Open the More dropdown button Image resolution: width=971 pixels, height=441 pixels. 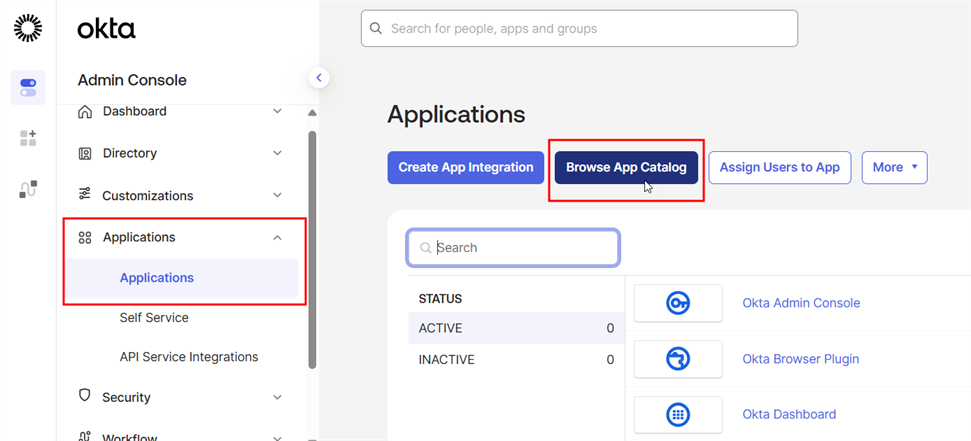[894, 167]
